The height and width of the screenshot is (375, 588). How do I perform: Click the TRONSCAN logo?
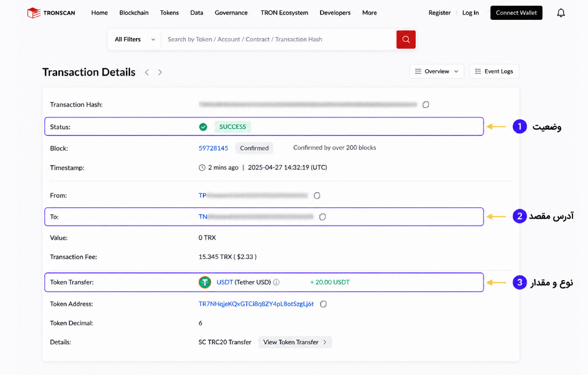tap(52, 13)
